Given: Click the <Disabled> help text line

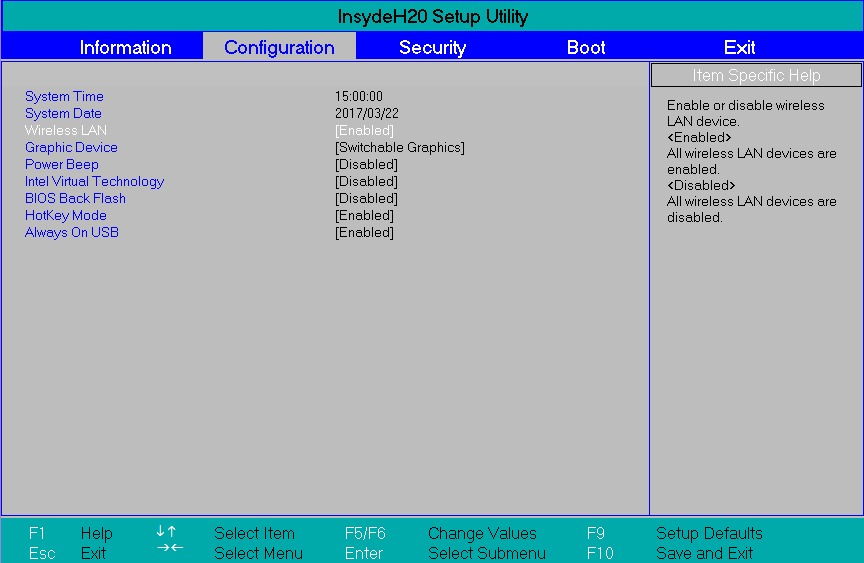Looking at the screenshot, I should click(x=701, y=185).
